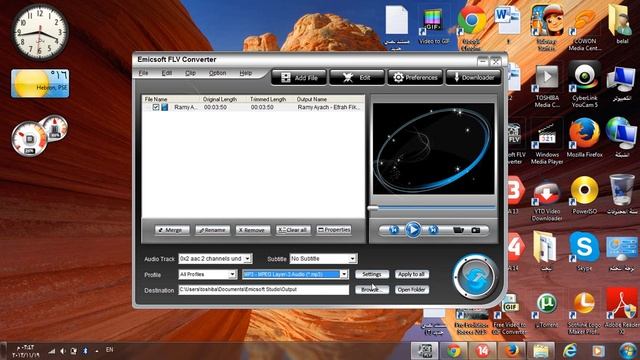Click the next frame playback button
The width and height of the screenshot is (640, 360).
tap(433, 230)
